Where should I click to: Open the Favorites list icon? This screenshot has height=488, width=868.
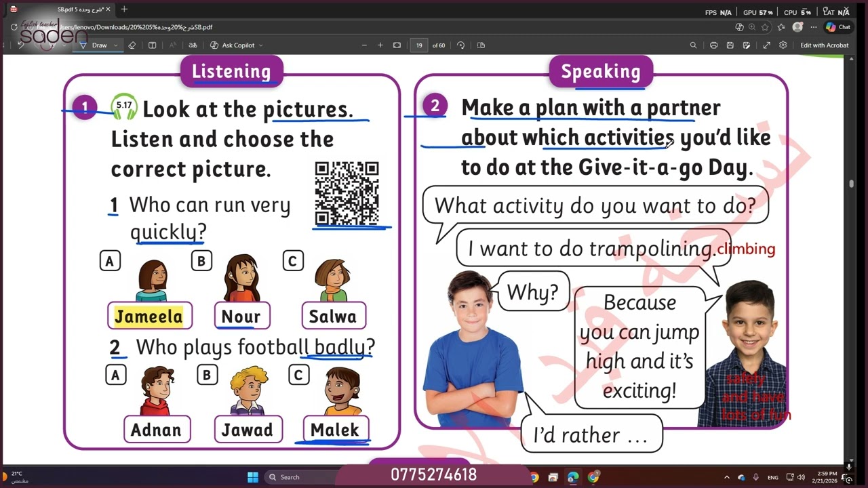781,27
